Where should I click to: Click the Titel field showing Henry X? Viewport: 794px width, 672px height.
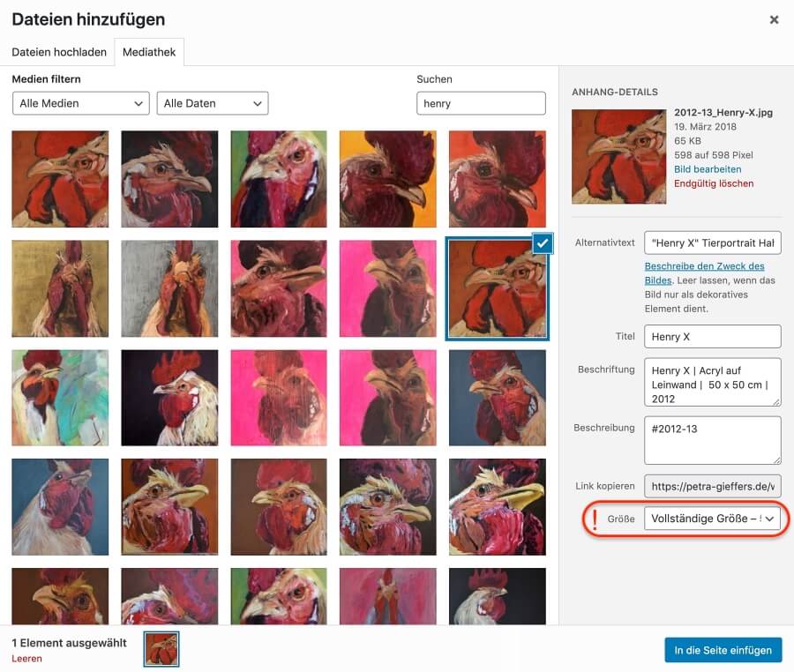pos(712,336)
